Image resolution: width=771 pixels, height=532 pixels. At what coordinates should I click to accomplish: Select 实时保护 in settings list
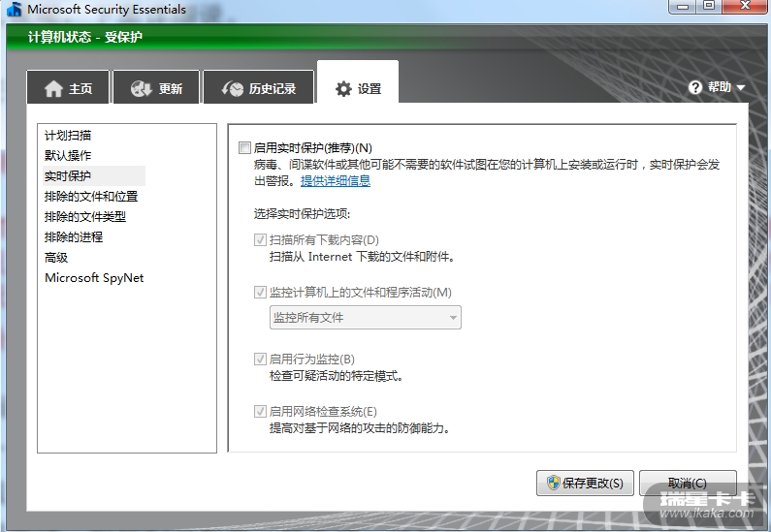coord(94,175)
